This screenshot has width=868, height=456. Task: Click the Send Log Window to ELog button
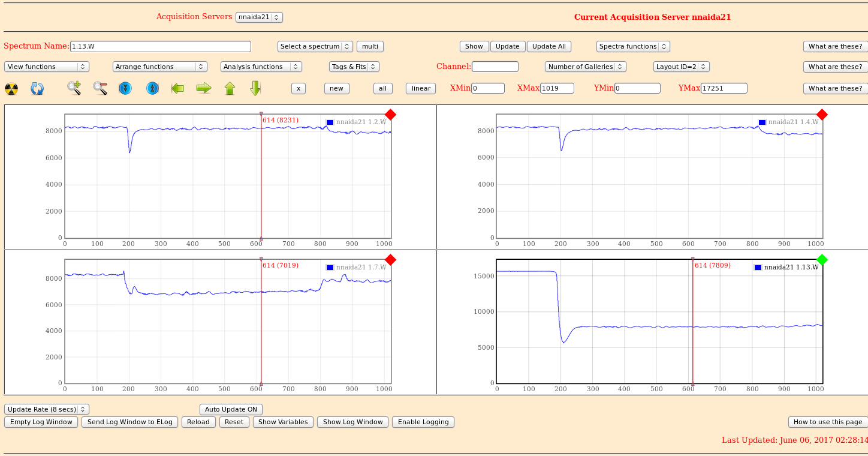pos(129,422)
